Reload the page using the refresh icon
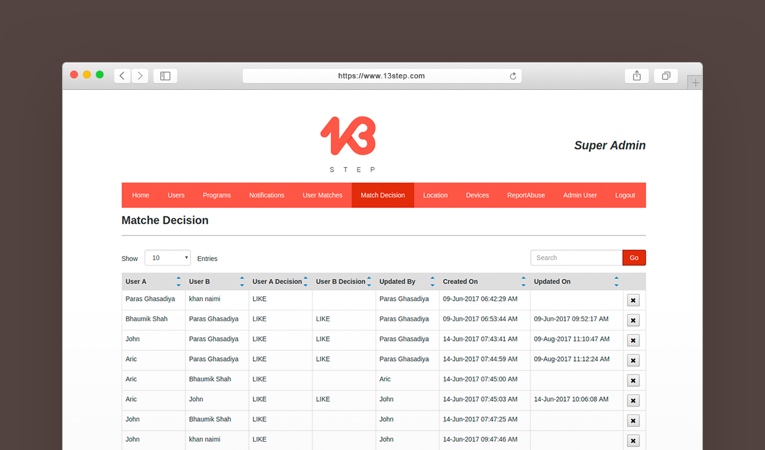This screenshot has height=450, width=765. (x=513, y=76)
